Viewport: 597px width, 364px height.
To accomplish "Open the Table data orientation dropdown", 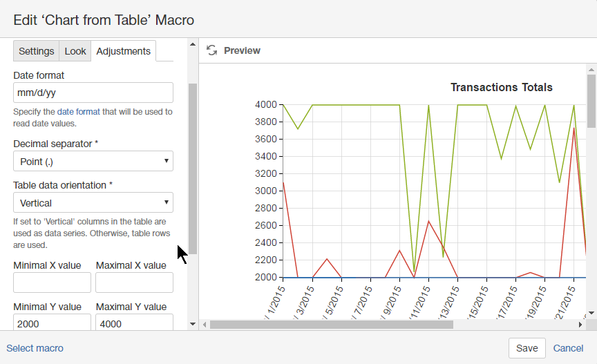I will click(93, 203).
